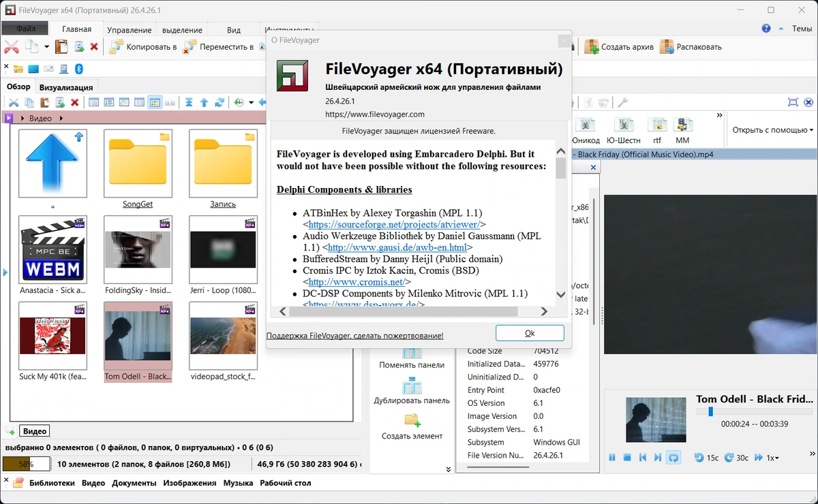The height and width of the screenshot is (504, 818).
Task: Click the rtf viewer mode icon
Action: click(x=657, y=130)
